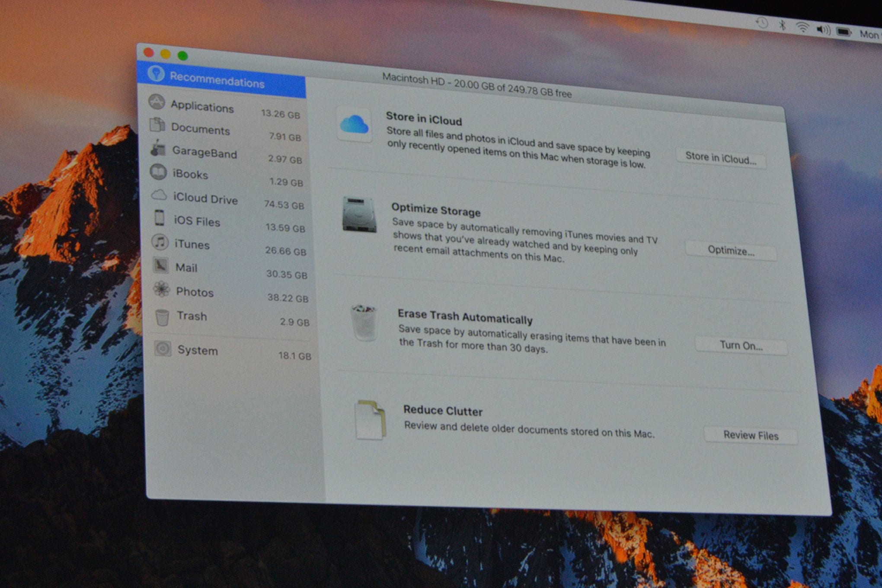This screenshot has width=882, height=588.
Task: Click the Photos flower icon
Action: click(161, 289)
